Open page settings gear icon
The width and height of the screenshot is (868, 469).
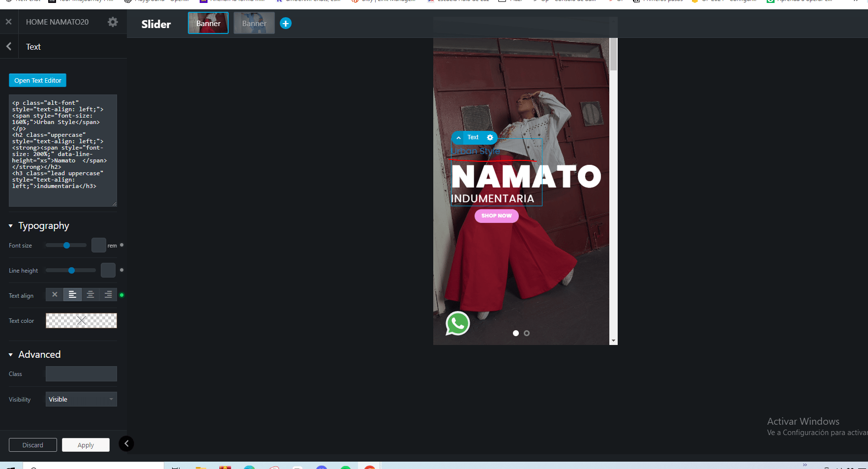pyautogui.click(x=113, y=22)
